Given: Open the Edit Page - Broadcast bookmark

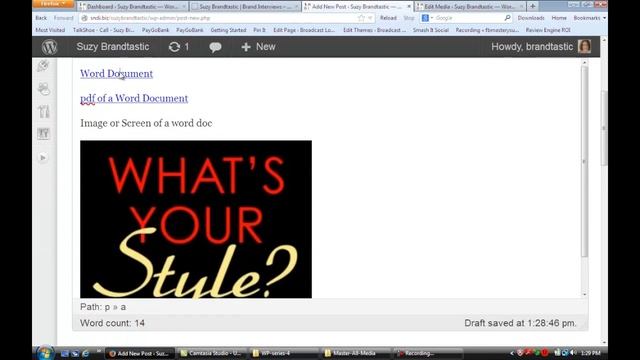Looking at the screenshot, I should [x=304, y=30].
